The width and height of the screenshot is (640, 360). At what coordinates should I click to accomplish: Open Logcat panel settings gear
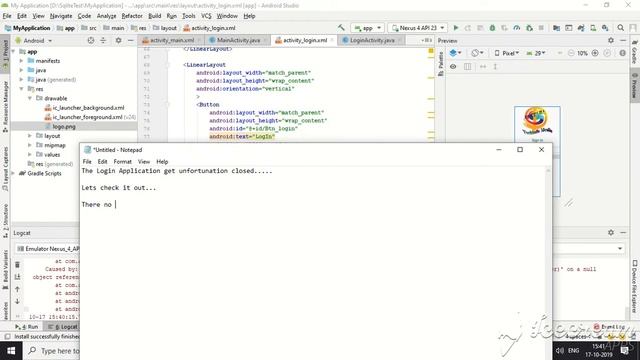pyautogui.click(x=611, y=232)
